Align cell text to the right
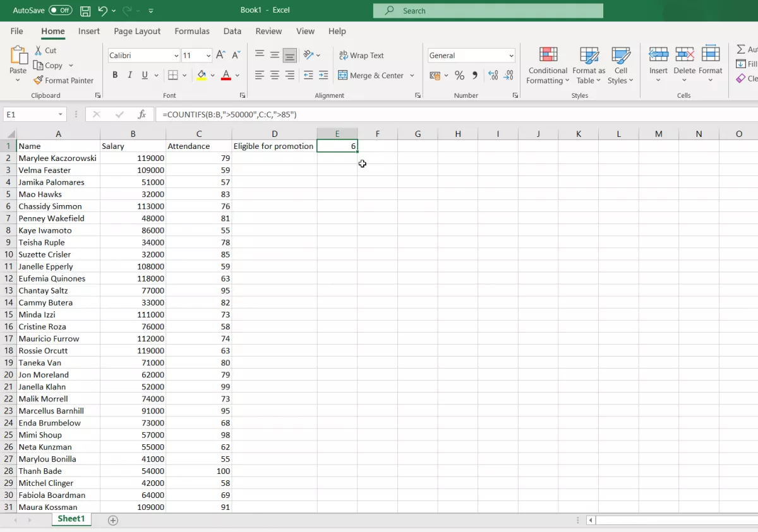The width and height of the screenshot is (758, 532). (x=290, y=75)
